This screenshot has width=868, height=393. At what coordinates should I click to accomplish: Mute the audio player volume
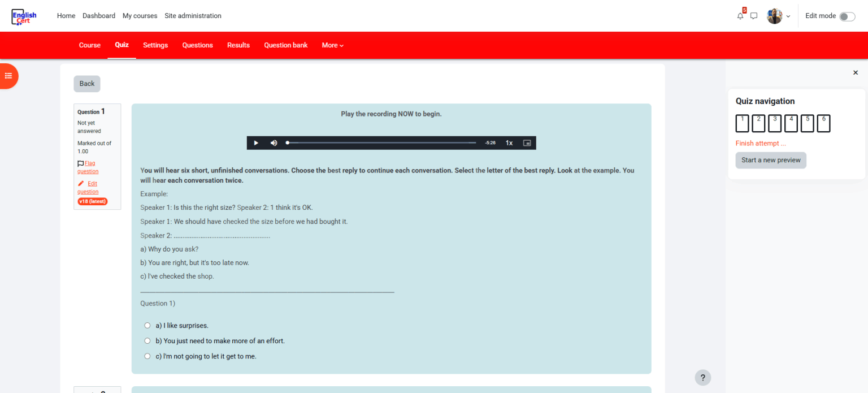274,143
